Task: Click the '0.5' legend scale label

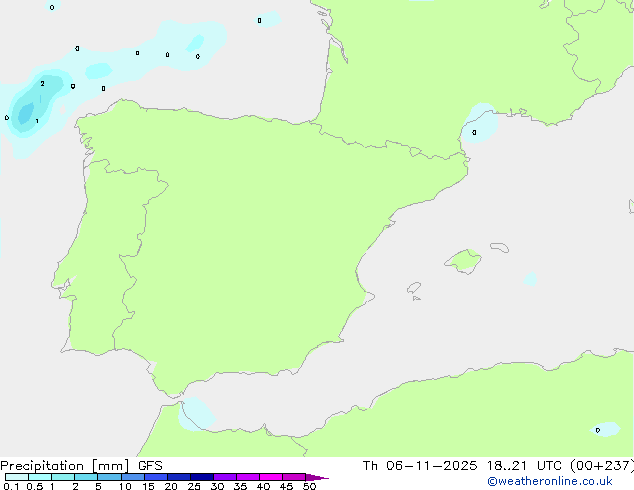Action: (x=34, y=486)
